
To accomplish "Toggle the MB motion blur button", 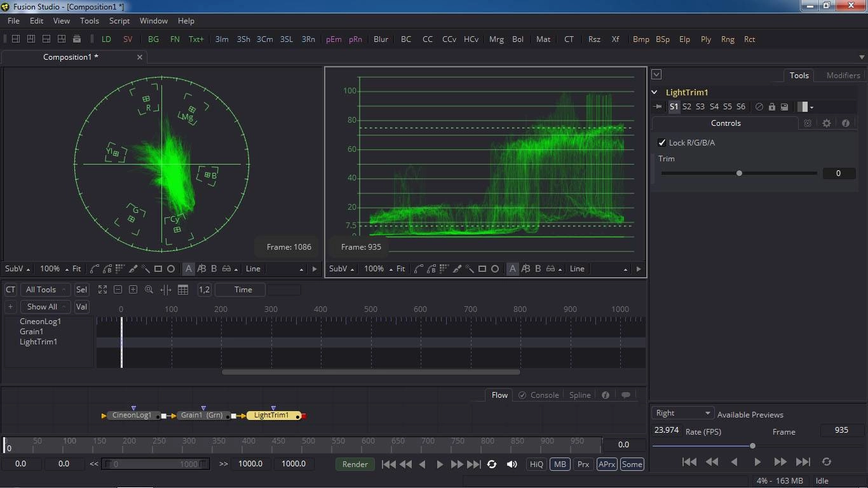I will pyautogui.click(x=560, y=464).
